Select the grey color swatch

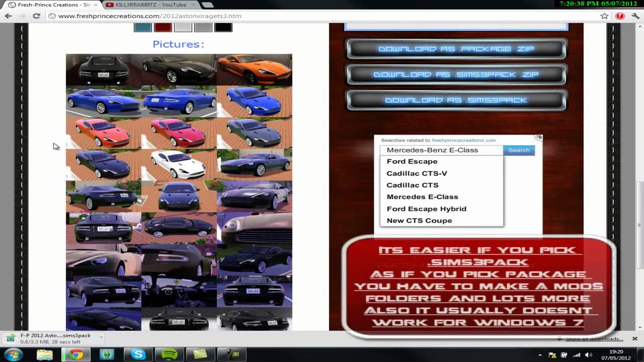[x=203, y=27]
